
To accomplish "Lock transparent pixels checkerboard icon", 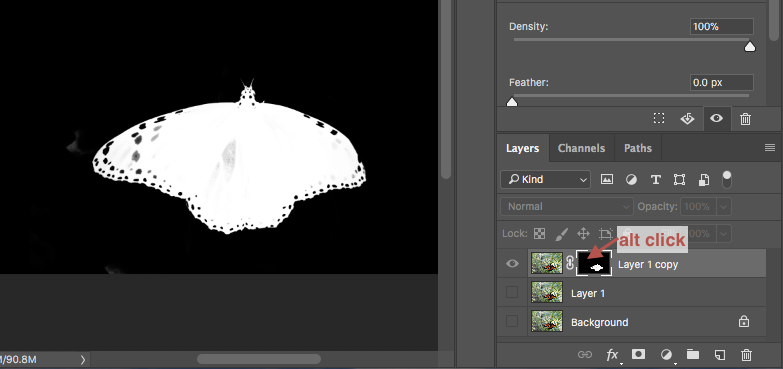I will coord(539,233).
